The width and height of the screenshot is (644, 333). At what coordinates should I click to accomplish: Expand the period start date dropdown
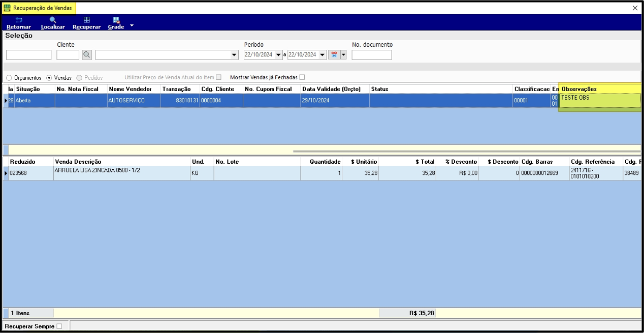click(278, 55)
